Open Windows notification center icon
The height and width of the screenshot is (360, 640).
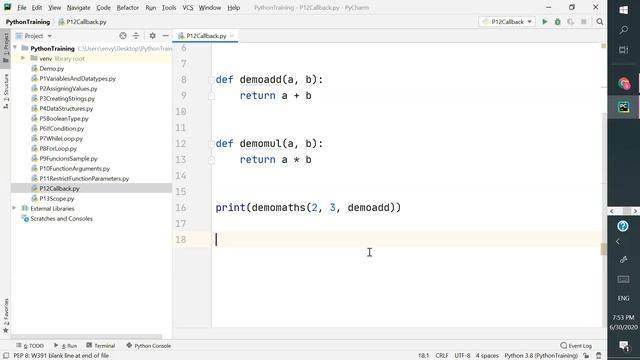tap(624, 346)
